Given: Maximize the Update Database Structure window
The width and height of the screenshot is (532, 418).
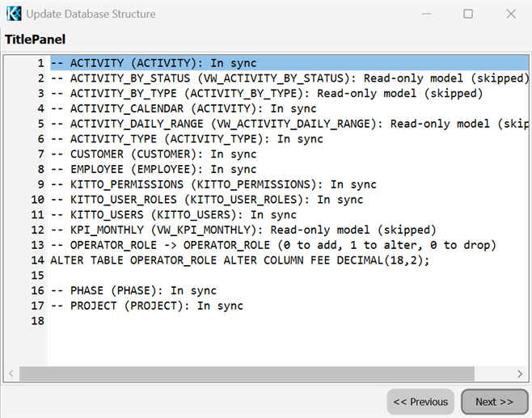Looking at the screenshot, I should click(x=468, y=14).
